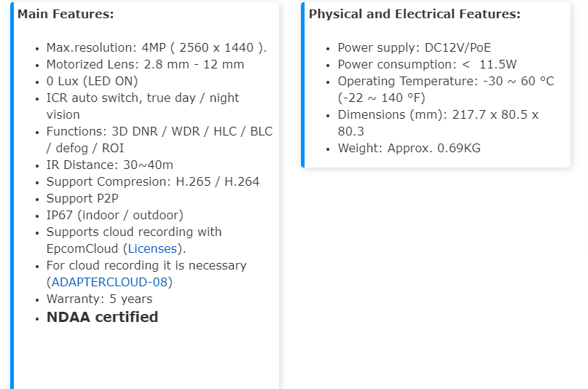Click the Operating Temperature specification
Image resolution: width=588 pixels, height=389 pixels.
[x=445, y=81]
